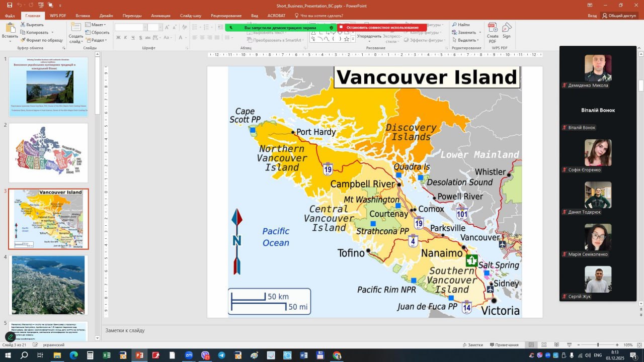This screenshot has height=362, width=644.
Task: Open the Раздел section dropdown
Action: (97, 40)
